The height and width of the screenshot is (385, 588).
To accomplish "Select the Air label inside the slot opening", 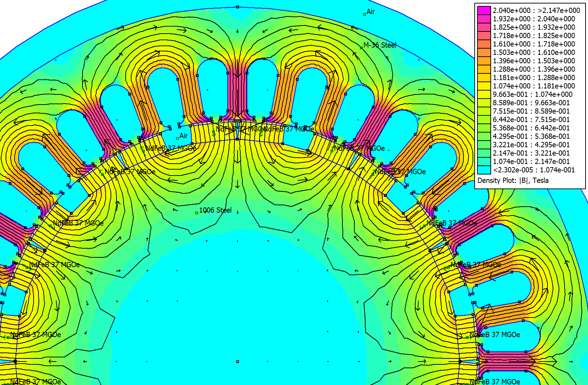I will coord(183,136).
